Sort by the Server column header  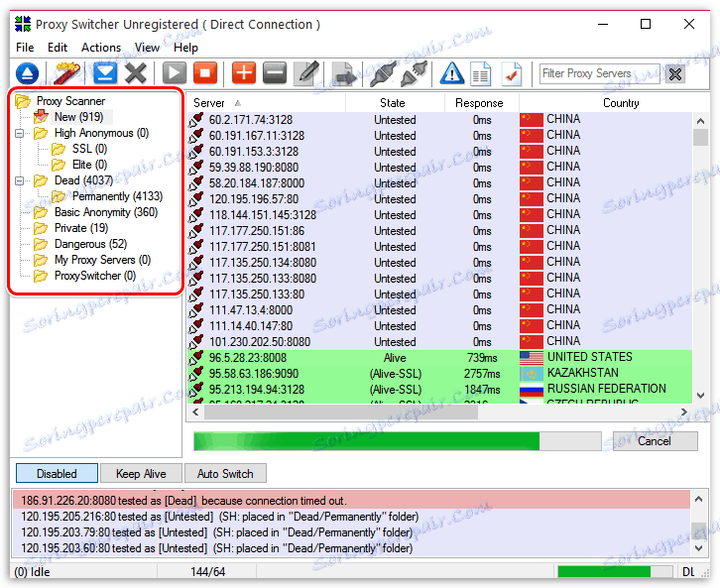pos(267,103)
